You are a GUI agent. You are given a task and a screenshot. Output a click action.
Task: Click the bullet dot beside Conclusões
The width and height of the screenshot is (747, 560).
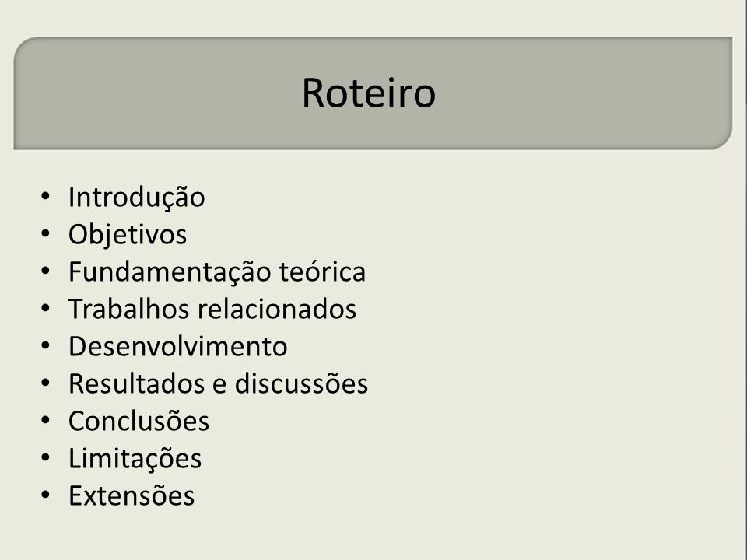[45, 420]
